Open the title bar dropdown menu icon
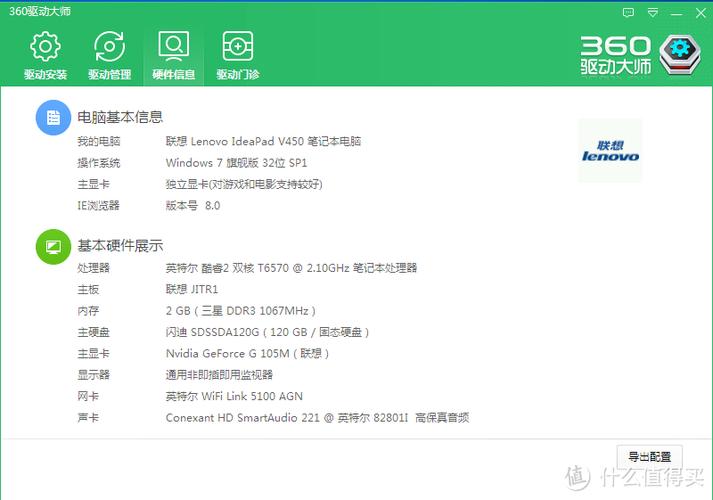Screen dimensions: 713x500 653,13
